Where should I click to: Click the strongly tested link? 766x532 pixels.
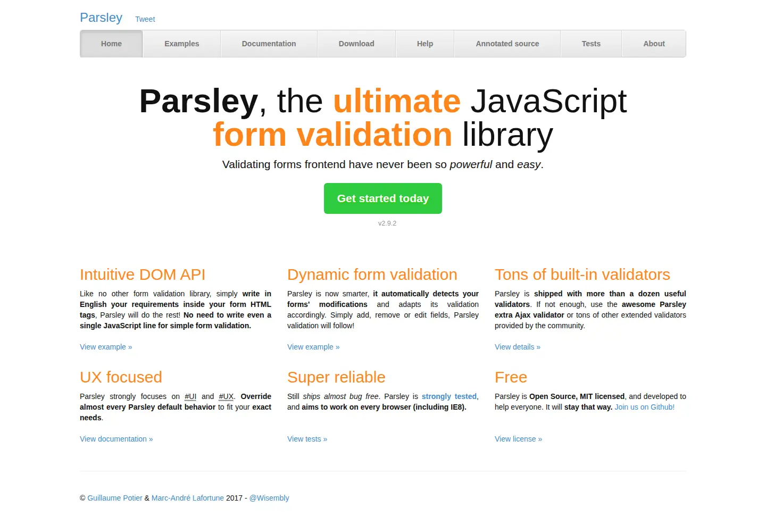click(449, 396)
